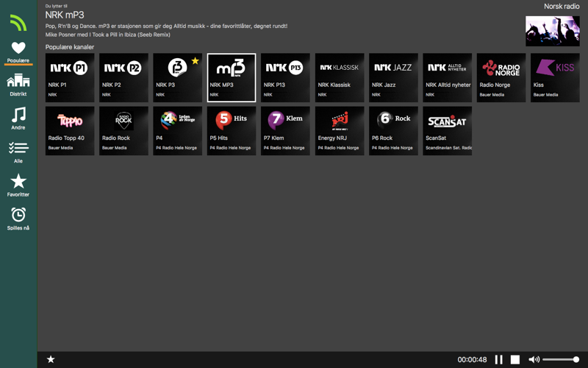Play the ScanSat channel
This screenshot has width=588, height=368.
pyautogui.click(x=448, y=131)
